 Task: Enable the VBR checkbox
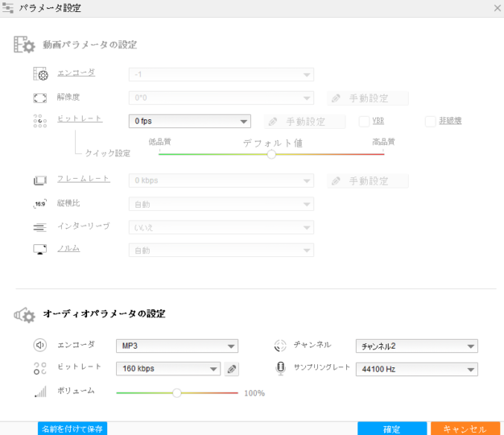click(x=365, y=122)
